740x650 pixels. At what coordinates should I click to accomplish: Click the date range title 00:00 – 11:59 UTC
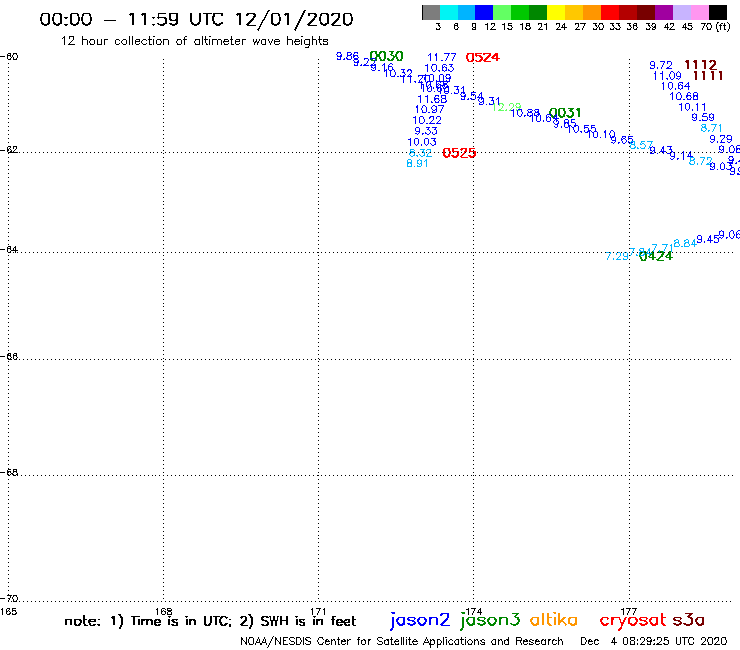point(196,19)
